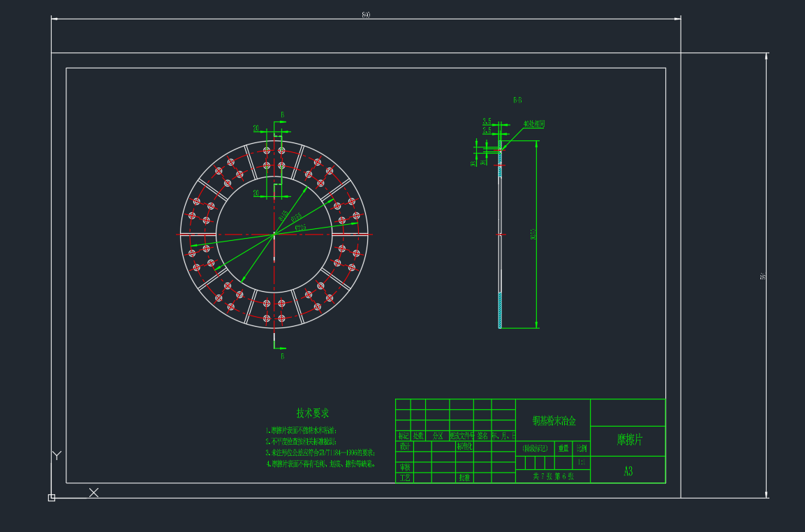Viewport: 805px width, 532px height.
Task: Select the (阶段标记) label
Action: tap(536, 448)
